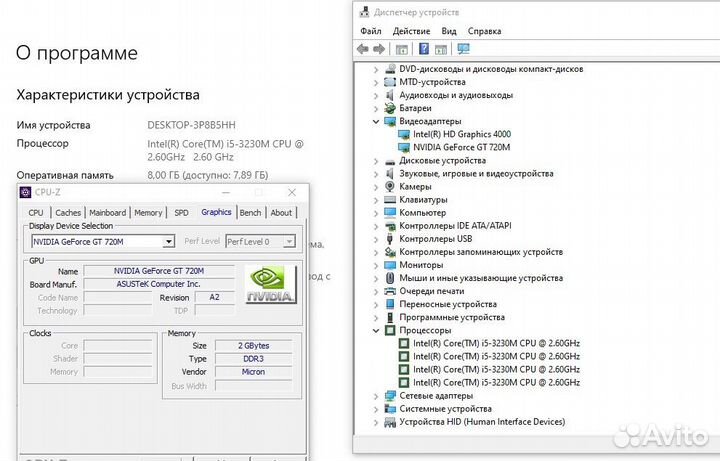This screenshot has width=720, height=461.
Task: Click the Мониторы category icon
Action: [390, 265]
